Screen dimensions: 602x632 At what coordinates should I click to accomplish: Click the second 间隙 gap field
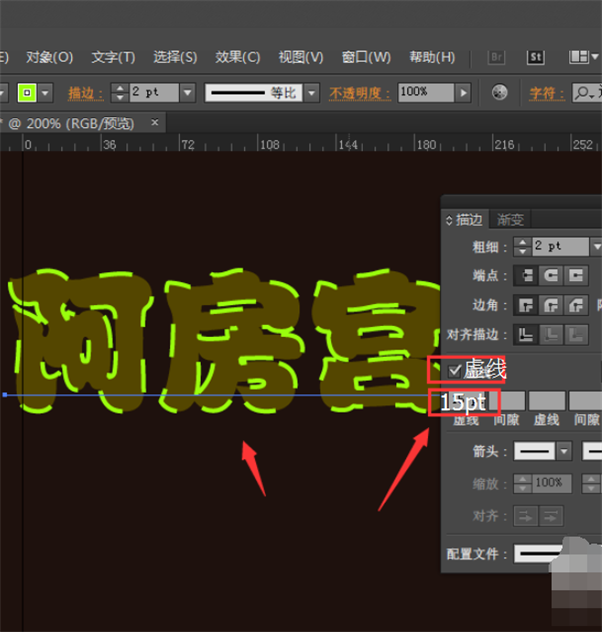[x=585, y=401]
